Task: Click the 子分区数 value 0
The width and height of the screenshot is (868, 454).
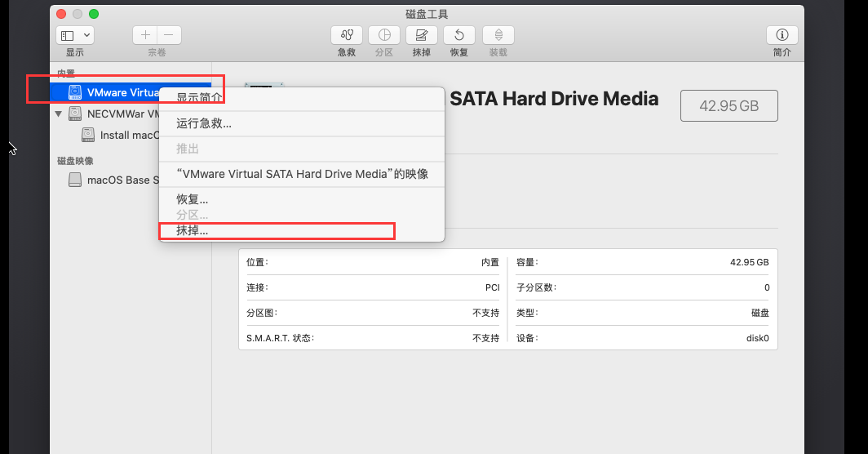Action: click(x=767, y=287)
